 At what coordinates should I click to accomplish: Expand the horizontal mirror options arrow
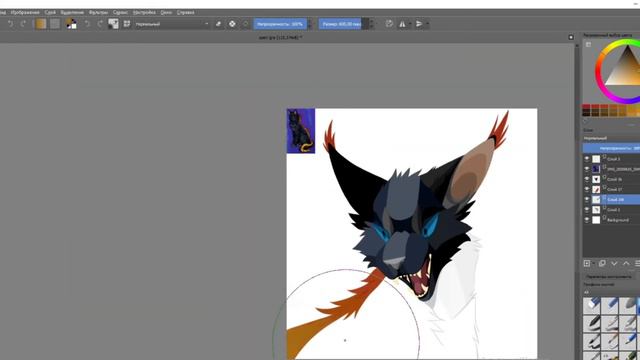pyautogui.click(x=410, y=24)
